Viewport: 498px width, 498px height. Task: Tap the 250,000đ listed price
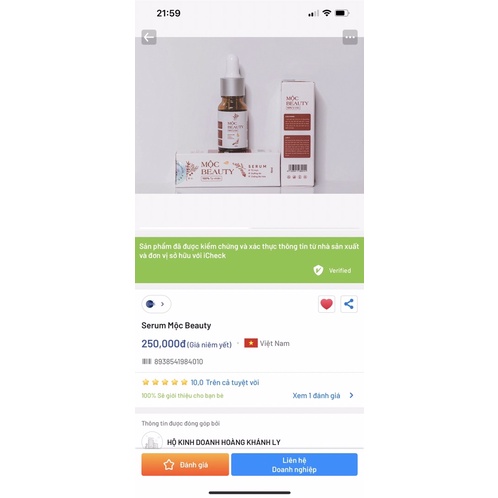163,344
